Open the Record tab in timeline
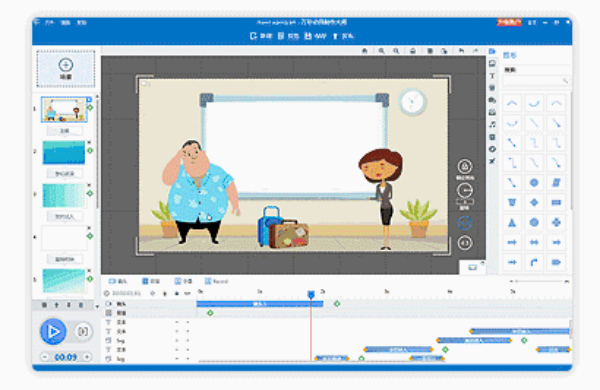This screenshot has width=600, height=390. click(x=217, y=281)
